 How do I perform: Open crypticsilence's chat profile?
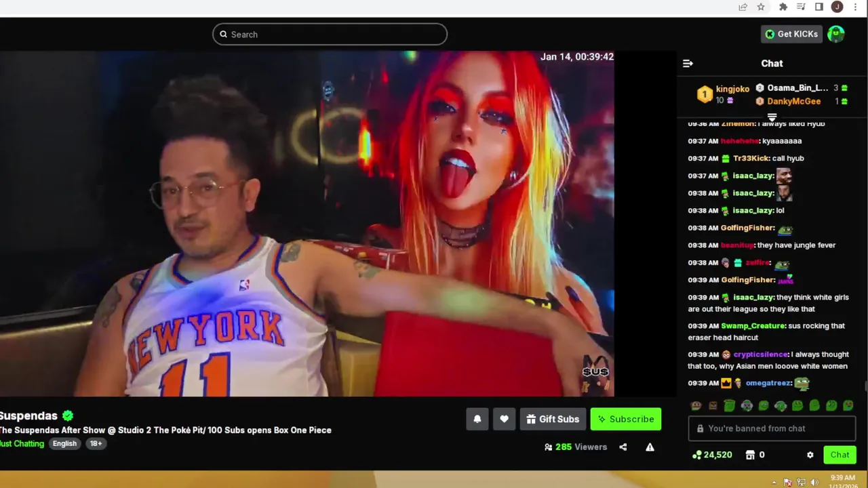click(x=760, y=354)
